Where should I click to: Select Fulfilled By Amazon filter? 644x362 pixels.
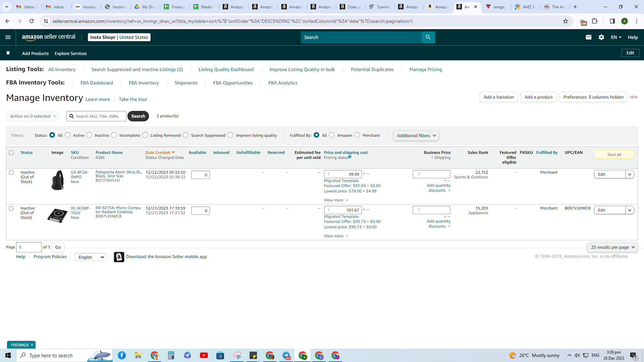point(331,135)
